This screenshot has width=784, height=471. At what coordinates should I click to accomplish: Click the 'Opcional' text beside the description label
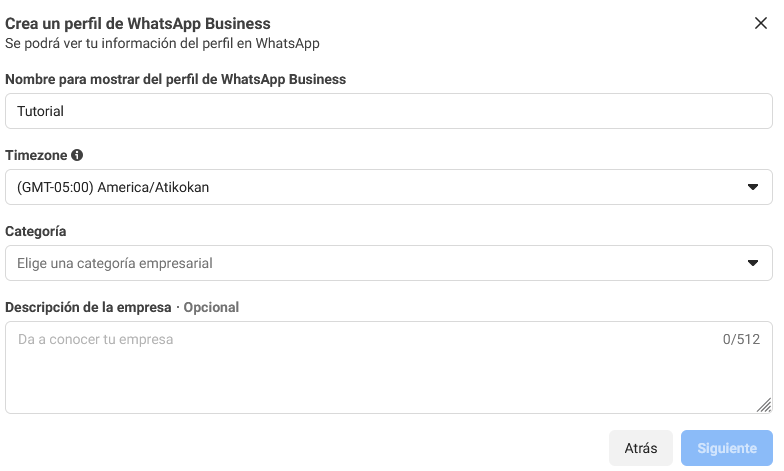[211, 307]
